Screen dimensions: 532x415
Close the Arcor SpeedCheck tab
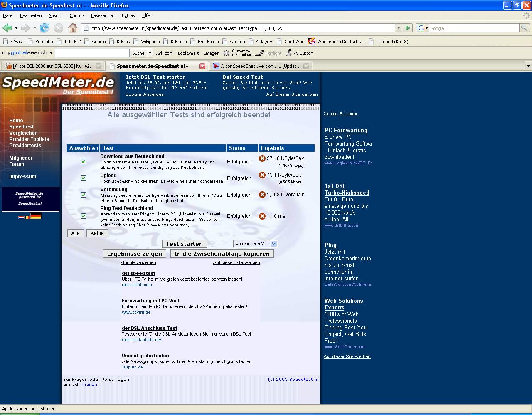click(306, 66)
